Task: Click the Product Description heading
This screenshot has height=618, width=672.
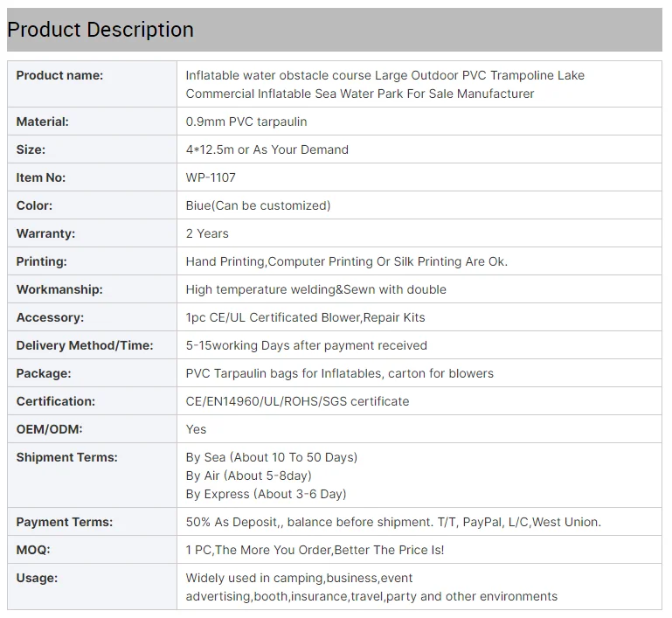Action: (x=100, y=30)
